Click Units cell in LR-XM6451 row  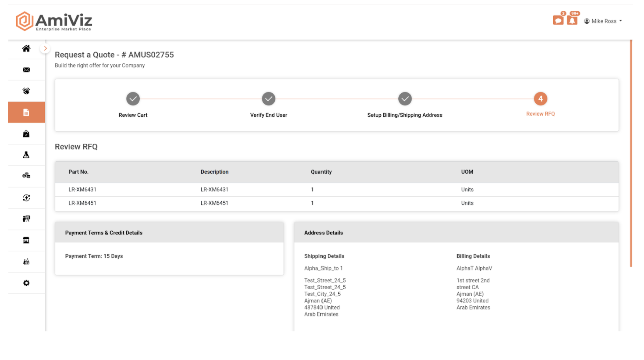(x=467, y=203)
